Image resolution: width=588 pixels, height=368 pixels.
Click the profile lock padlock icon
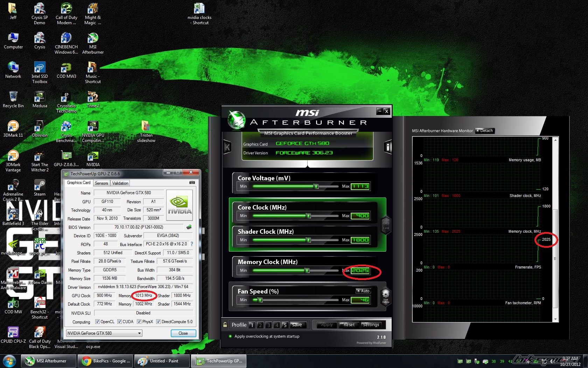point(225,325)
